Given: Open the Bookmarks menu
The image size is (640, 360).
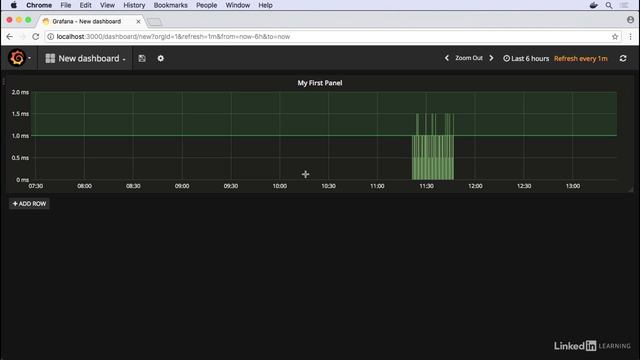Looking at the screenshot, I should (171, 5).
